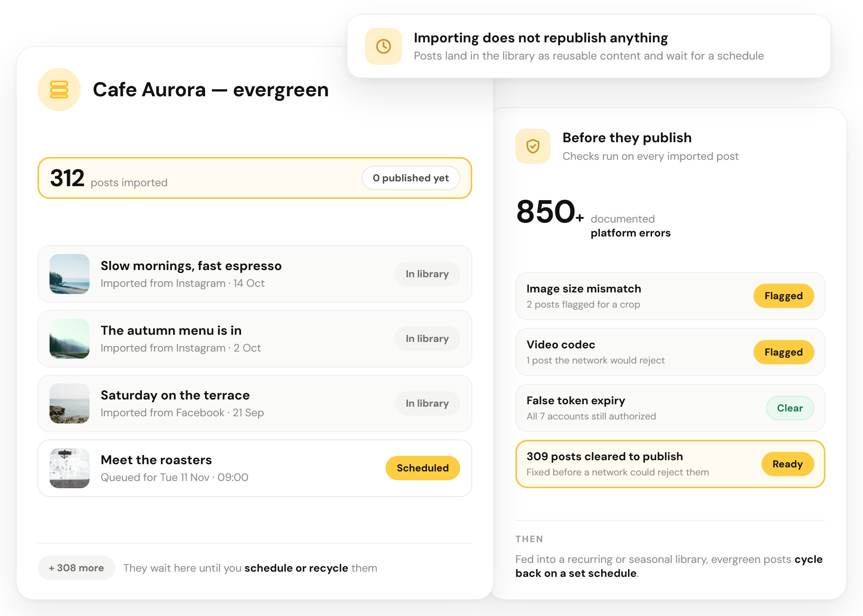The height and width of the screenshot is (616, 863).
Task: Click the Scheduled badge on Meet the roasters
Action: (x=423, y=468)
